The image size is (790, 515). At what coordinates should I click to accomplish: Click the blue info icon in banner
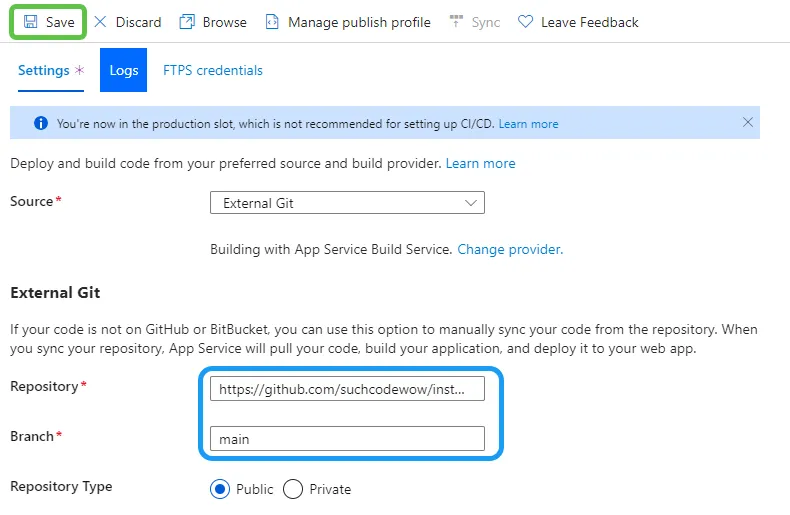[x=41, y=124]
